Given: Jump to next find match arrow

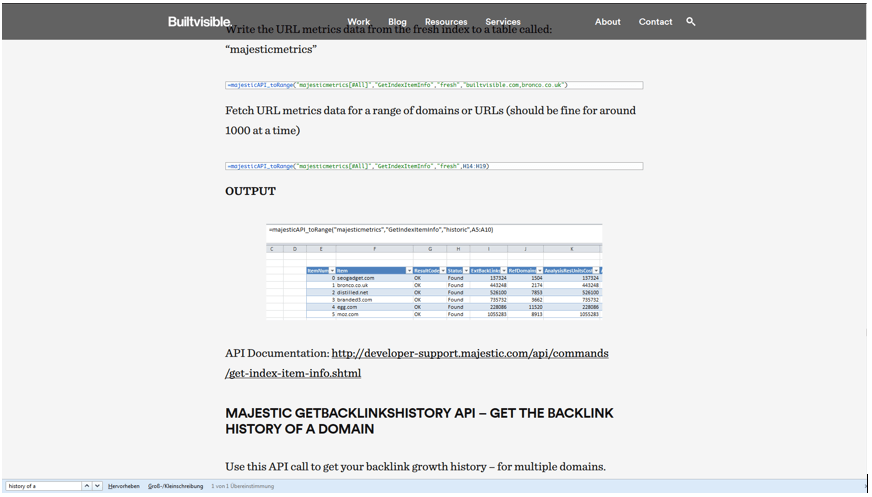Looking at the screenshot, I should point(97,486).
